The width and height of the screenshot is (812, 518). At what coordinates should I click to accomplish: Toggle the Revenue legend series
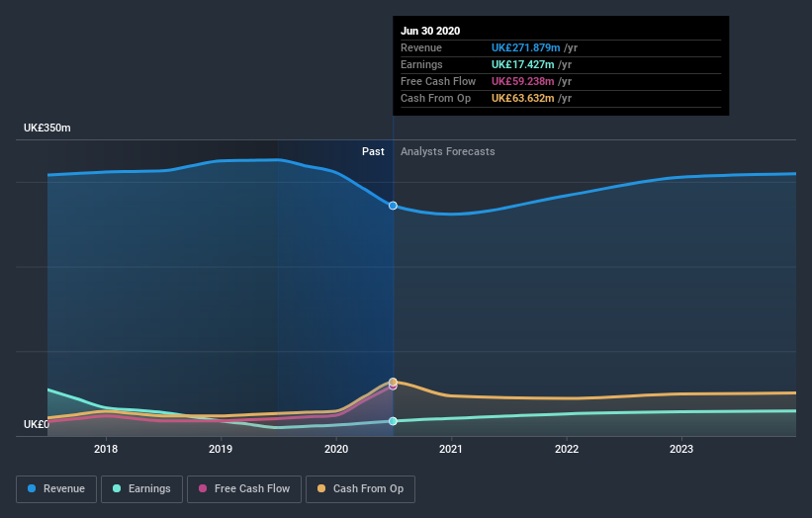(56, 489)
